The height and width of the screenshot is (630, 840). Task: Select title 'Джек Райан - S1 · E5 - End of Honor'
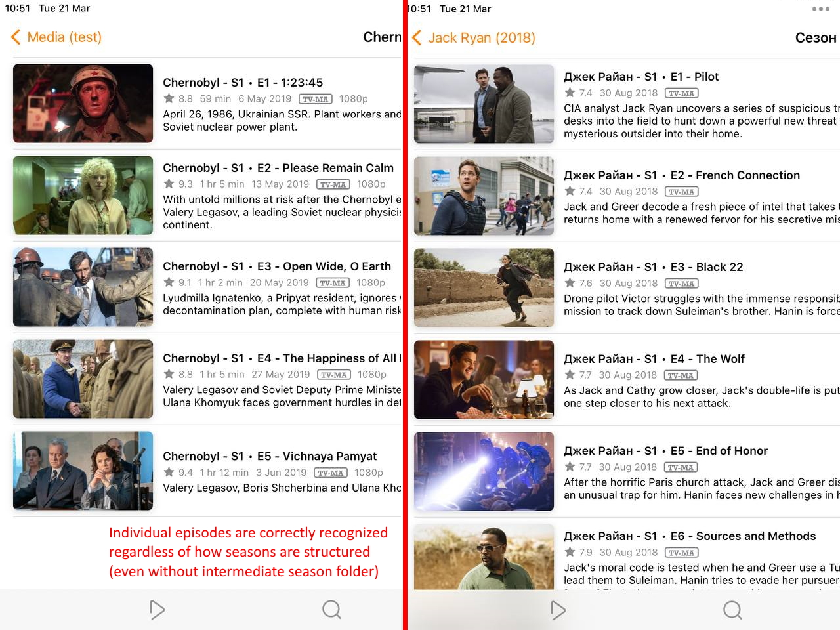[x=665, y=451]
